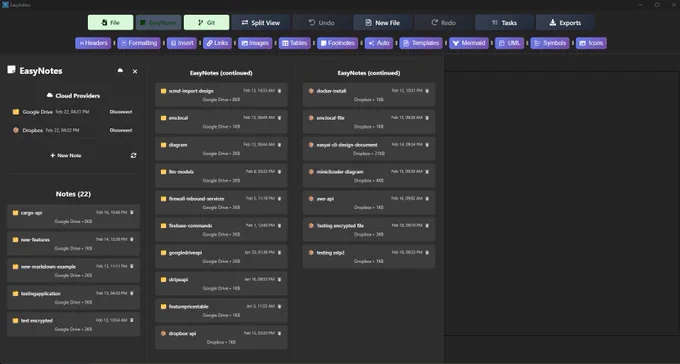Open the Insert menu
Viewport: 680px width, 364px height.
coord(182,43)
